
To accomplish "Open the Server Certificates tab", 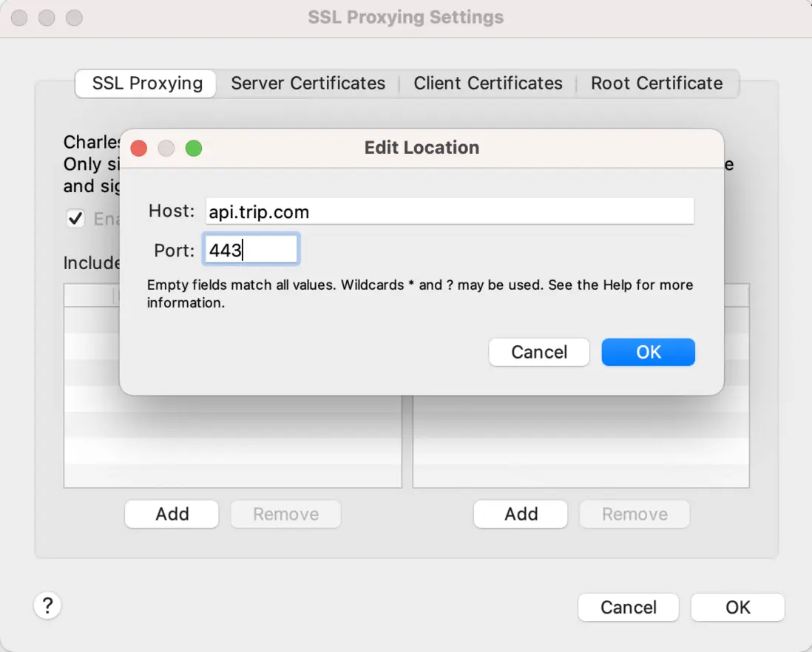I will click(x=308, y=84).
